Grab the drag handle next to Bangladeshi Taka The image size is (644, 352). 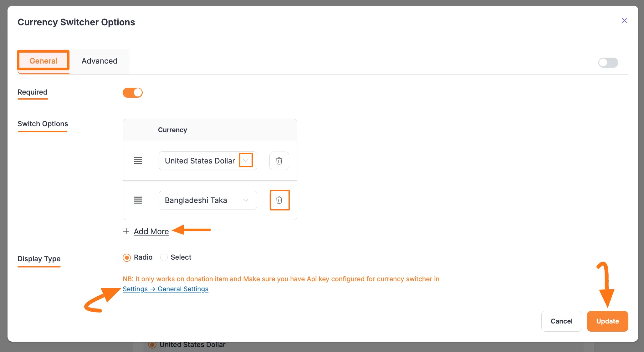coord(138,200)
